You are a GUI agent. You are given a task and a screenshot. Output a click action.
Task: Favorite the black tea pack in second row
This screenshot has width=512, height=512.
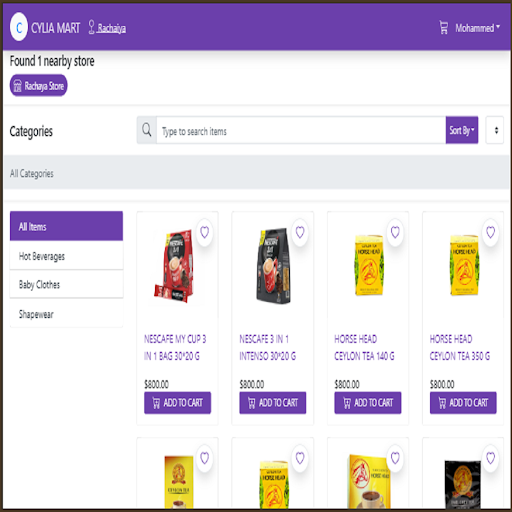click(491, 458)
